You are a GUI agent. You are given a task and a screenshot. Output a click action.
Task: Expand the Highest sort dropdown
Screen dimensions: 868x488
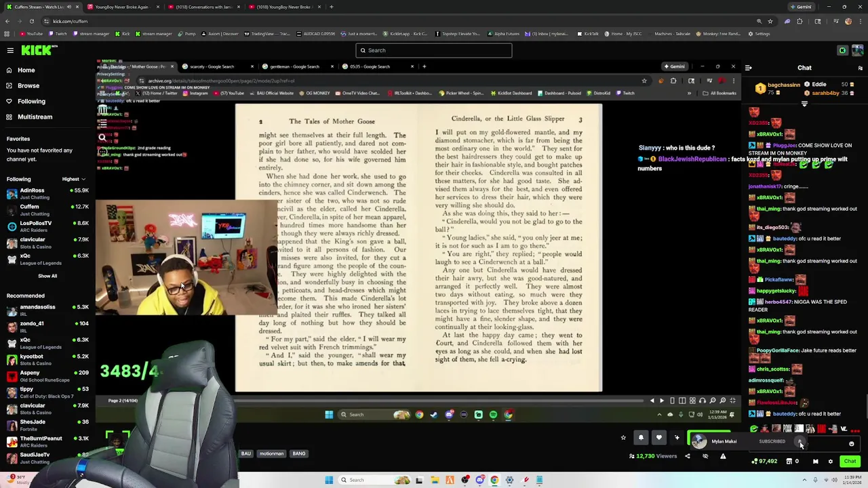(73, 179)
